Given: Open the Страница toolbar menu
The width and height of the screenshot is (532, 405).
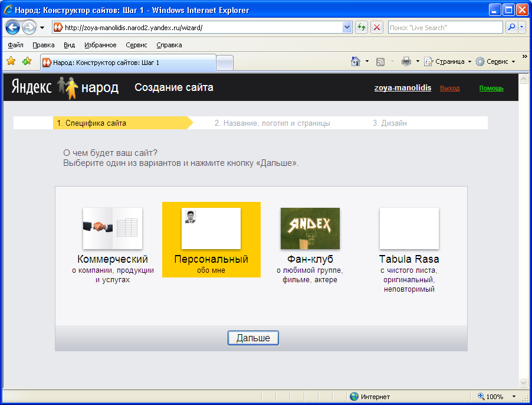Looking at the screenshot, I should tap(448, 61).
